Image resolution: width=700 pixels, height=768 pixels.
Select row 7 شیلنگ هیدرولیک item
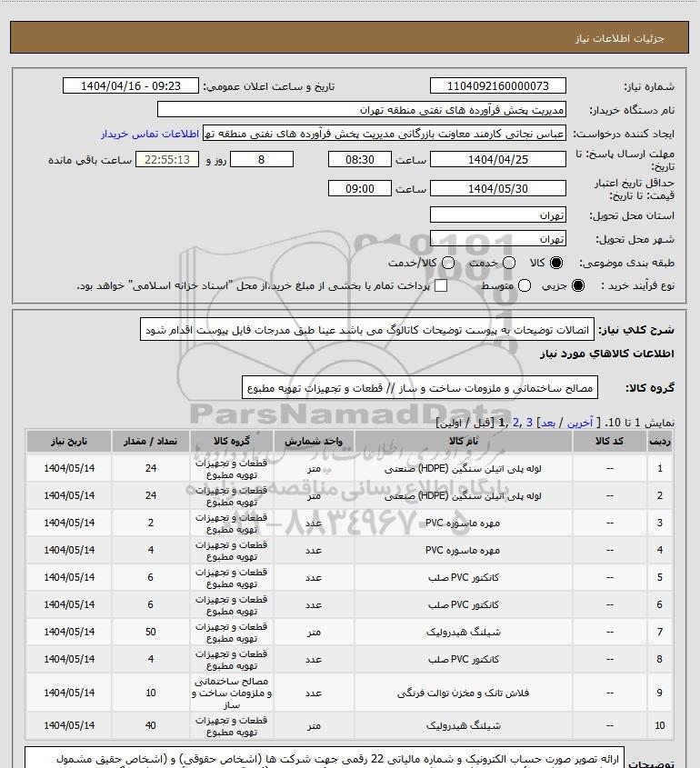pyautogui.click(x=463, y=633)
